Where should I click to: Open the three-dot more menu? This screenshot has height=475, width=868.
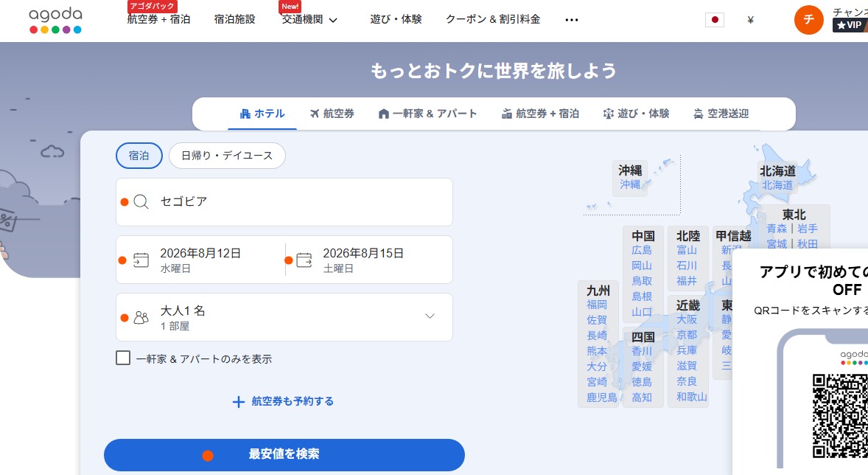point(571,20)
